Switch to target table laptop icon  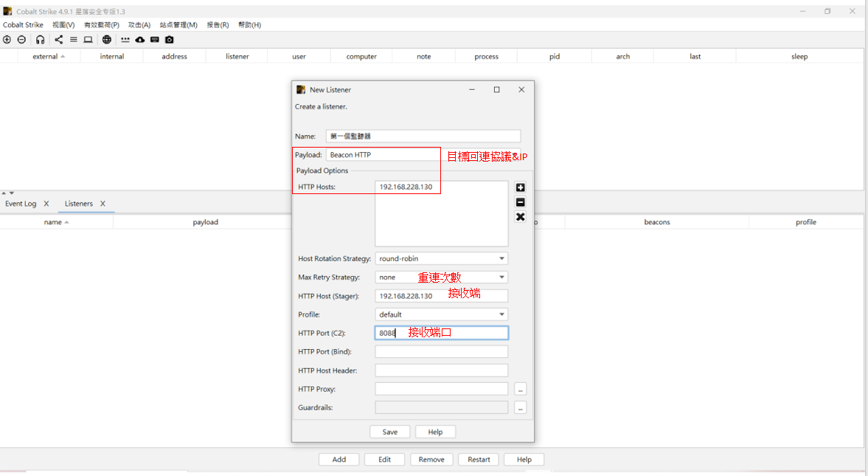(x=88, y=39)
